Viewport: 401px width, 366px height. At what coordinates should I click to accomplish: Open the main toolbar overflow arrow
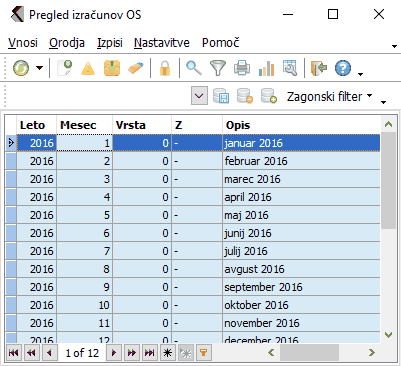click(360, 74)
